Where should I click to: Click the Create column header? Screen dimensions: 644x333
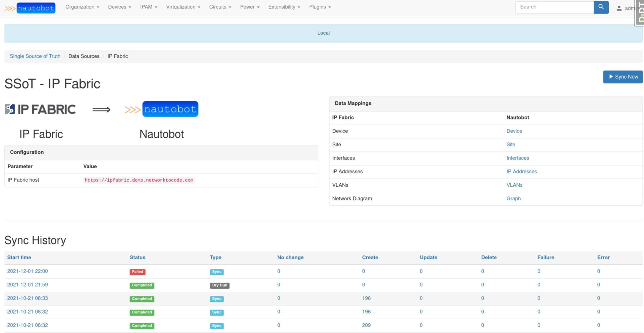click(370, 257)
